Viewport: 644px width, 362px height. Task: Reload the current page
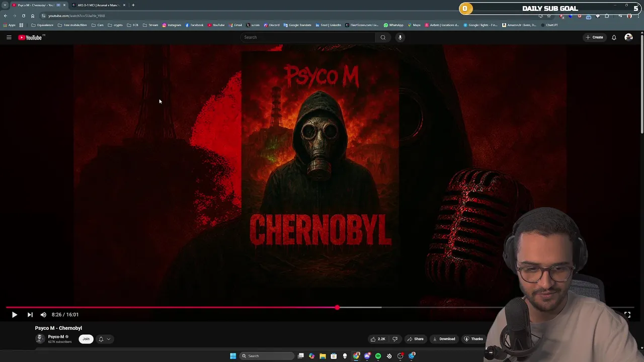[x=23, y=16]
